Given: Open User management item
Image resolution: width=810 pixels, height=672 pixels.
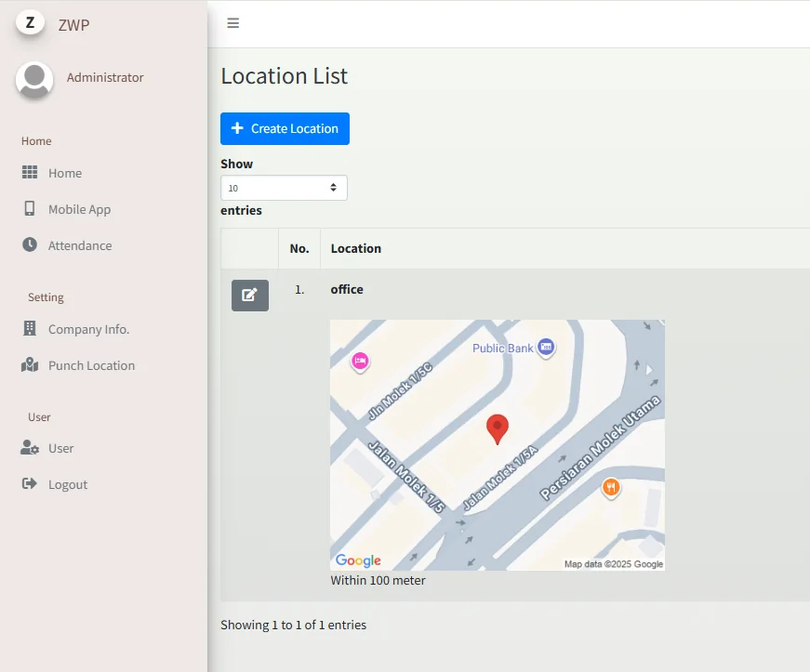Looking at the screenshot, I should coord(61,448).
